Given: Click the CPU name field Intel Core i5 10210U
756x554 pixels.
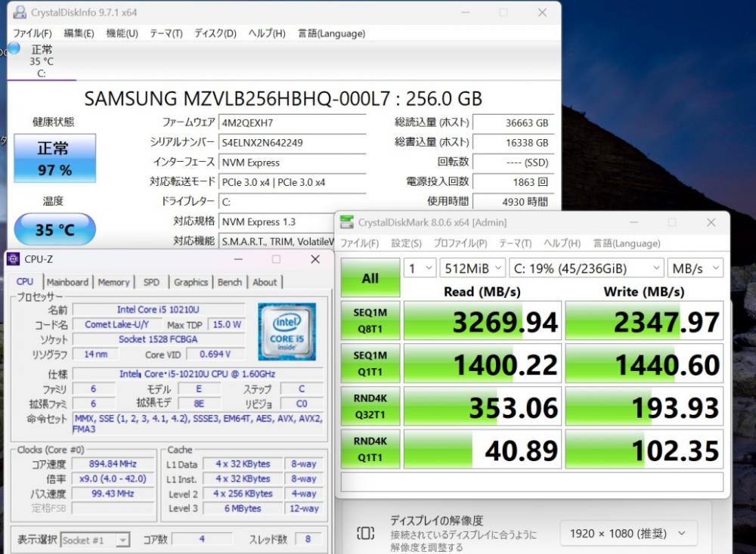Looking at the screenshot, I should (158, 310).
